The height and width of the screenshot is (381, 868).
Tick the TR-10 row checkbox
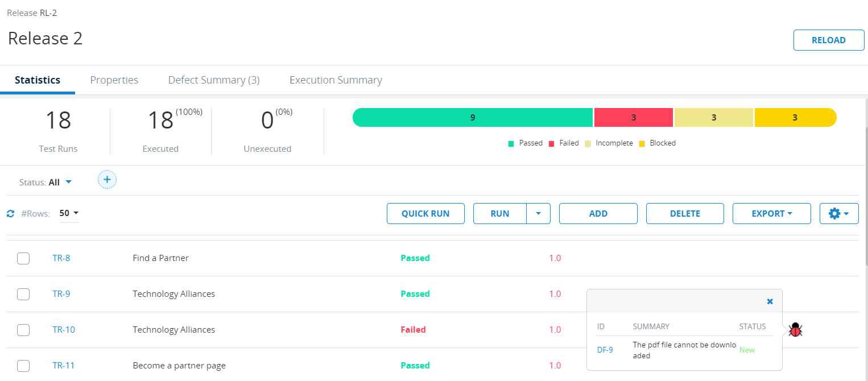(x=23, y=330)
